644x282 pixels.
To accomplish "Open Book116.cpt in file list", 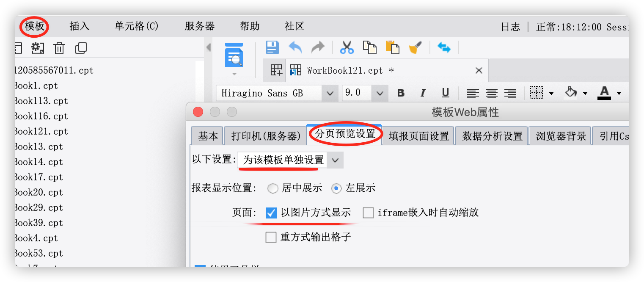I will click(41, 116).
